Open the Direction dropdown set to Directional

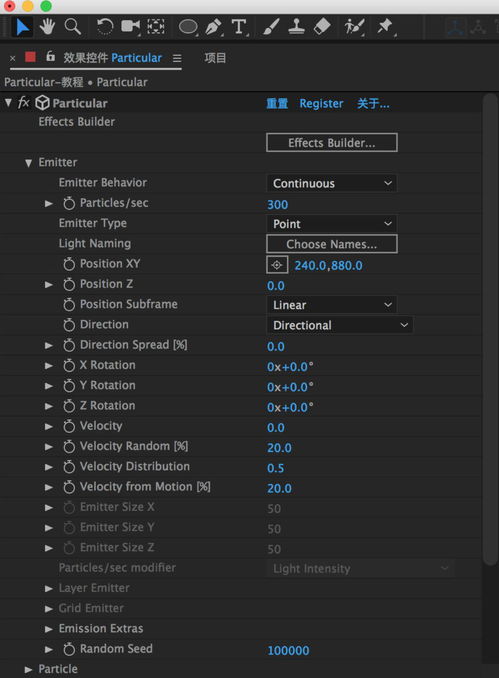click(x=339, y=325)
